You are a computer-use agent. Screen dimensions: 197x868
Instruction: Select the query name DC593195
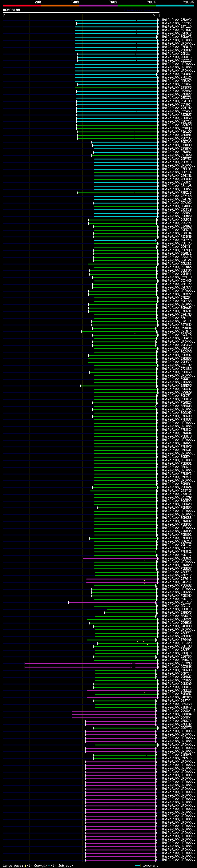(x=11, y=10)
